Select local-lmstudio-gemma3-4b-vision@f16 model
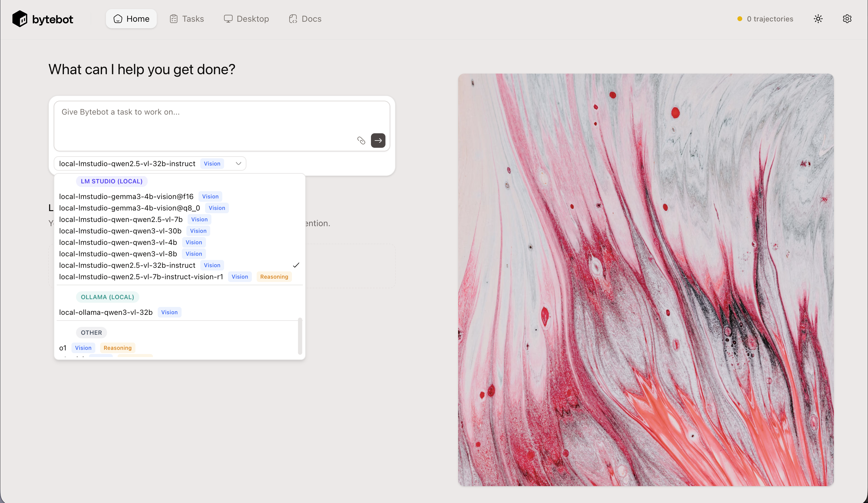868x503 pixels. coord(126,196)
